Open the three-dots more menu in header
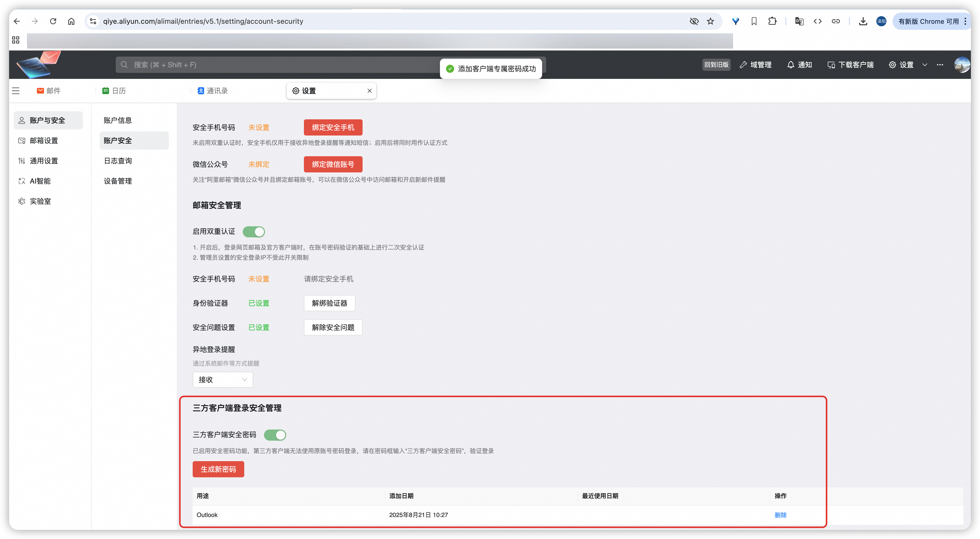980x539 pixels. point(940,65)
